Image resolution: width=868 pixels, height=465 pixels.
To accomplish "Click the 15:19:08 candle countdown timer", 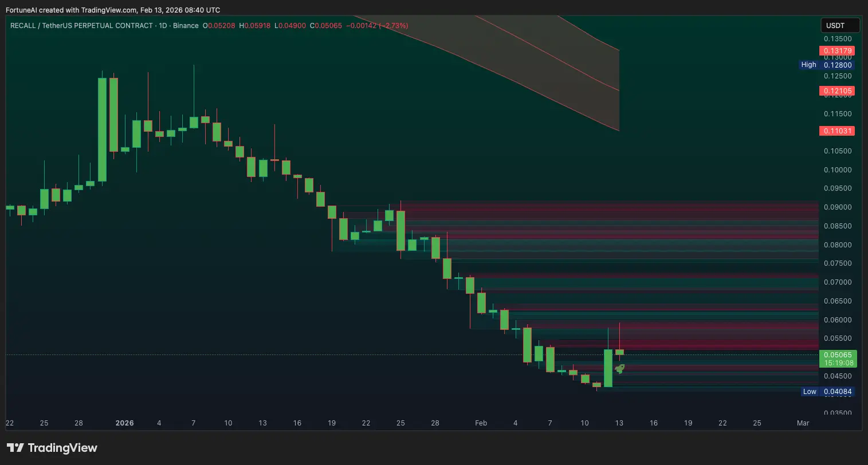I will point(838,363).
